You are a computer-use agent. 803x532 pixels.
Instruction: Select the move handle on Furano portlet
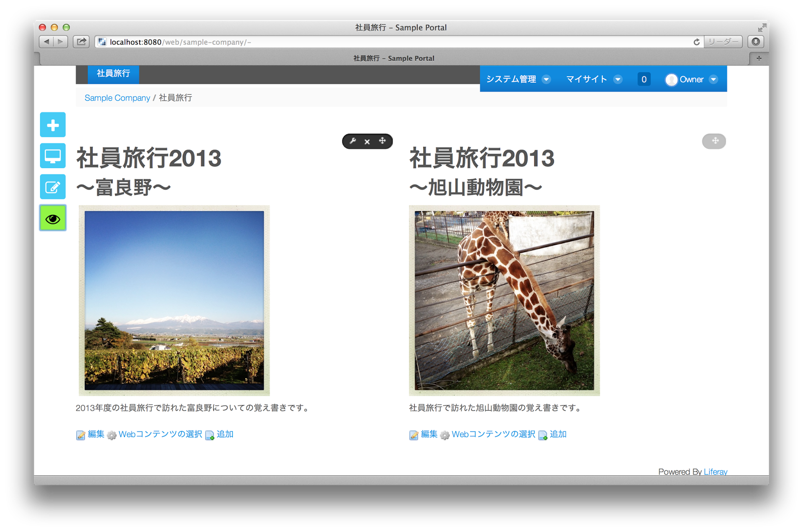tap(382, 141)
